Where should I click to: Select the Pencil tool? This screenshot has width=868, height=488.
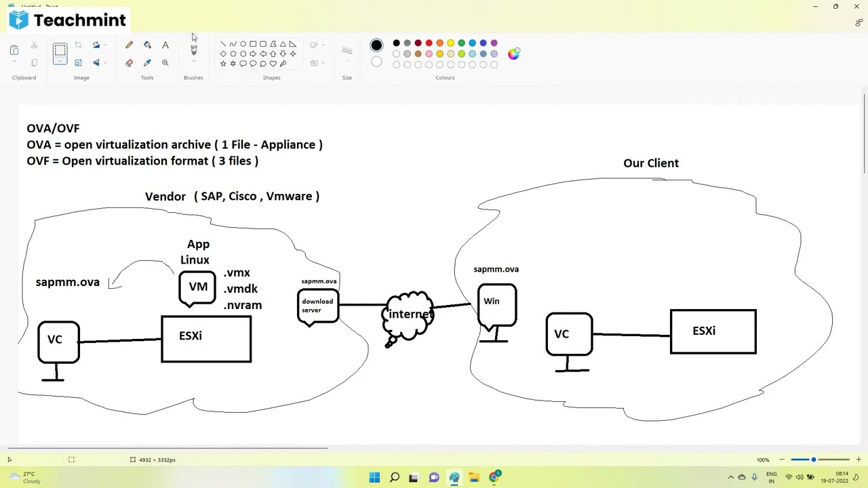(129, 45)
